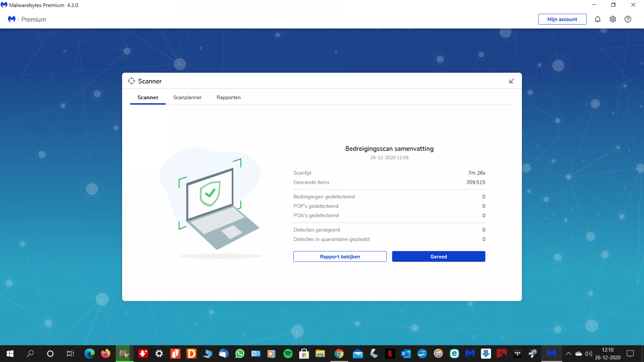The height and width of the screenshot is (362, 644).
Task: Open Windows Action Center notifications
Action: point(631,354)
